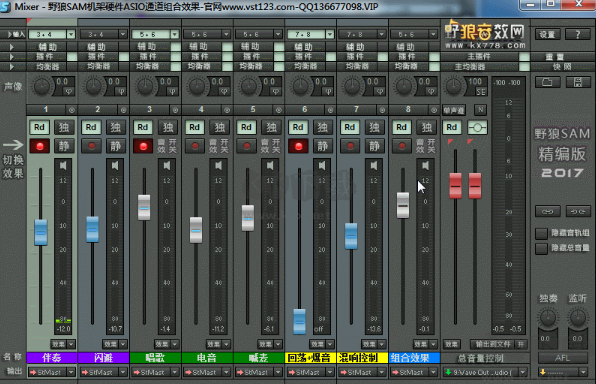596x384 pixels.
Task: Open master output Wave Out dropdown
Action: point(485,372)
